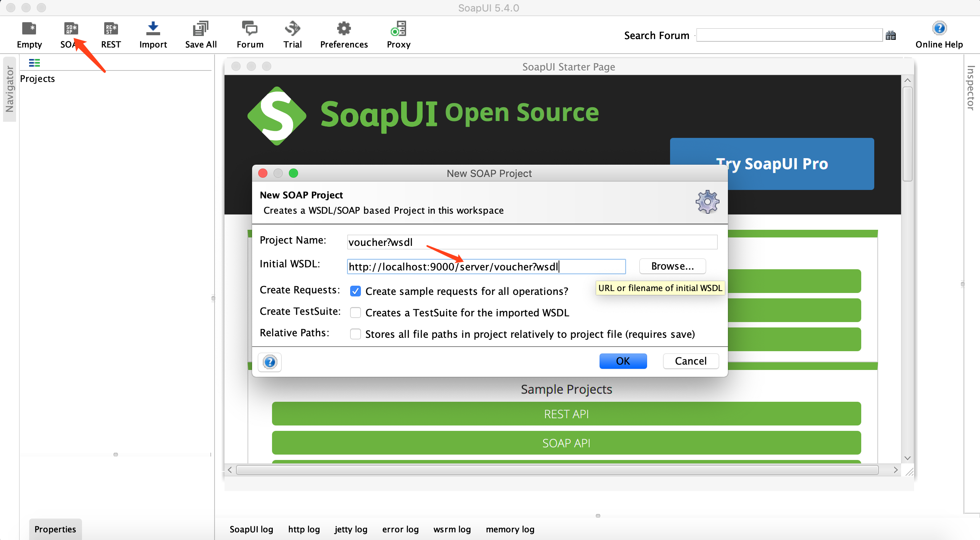Click the REST project toolbar icon

pos(111,29)
